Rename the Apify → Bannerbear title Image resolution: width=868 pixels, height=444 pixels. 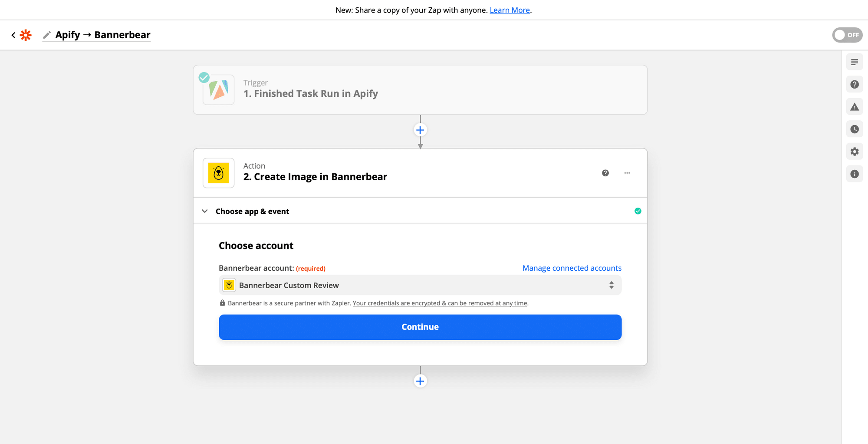pos(102,35)
